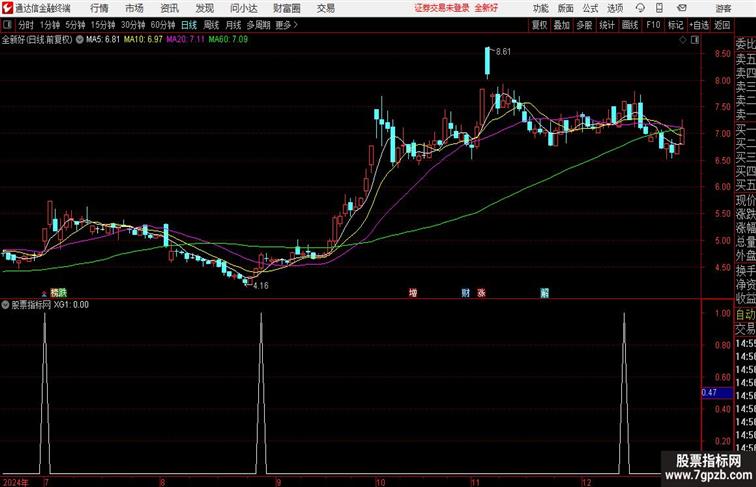Switch to the 1分钟 period tab
This screenshot has width=756, height=487.
point(50,25)
